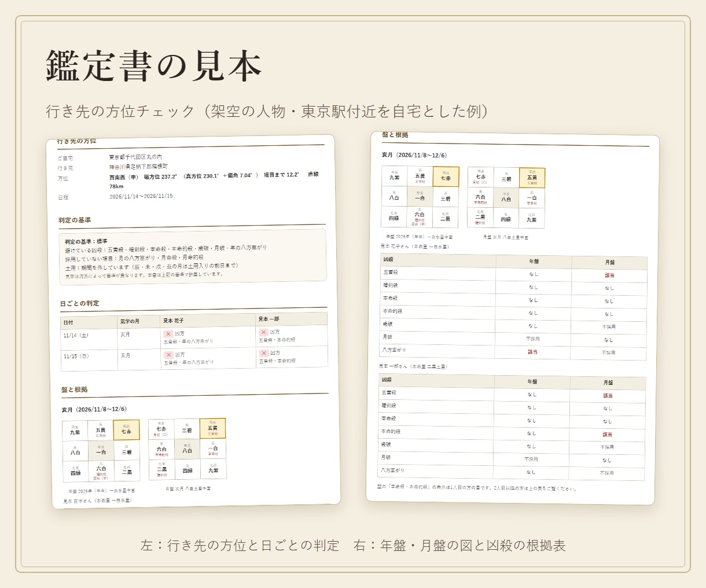Screen dimensions: 706x588
Task: Click 盤と根拠 heading on the right page
Action: click(395, 135)
